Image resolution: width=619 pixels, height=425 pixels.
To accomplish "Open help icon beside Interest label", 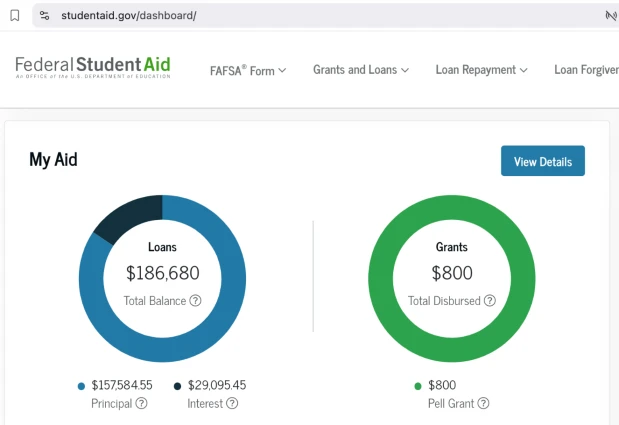I will click(x=232, y=403).
